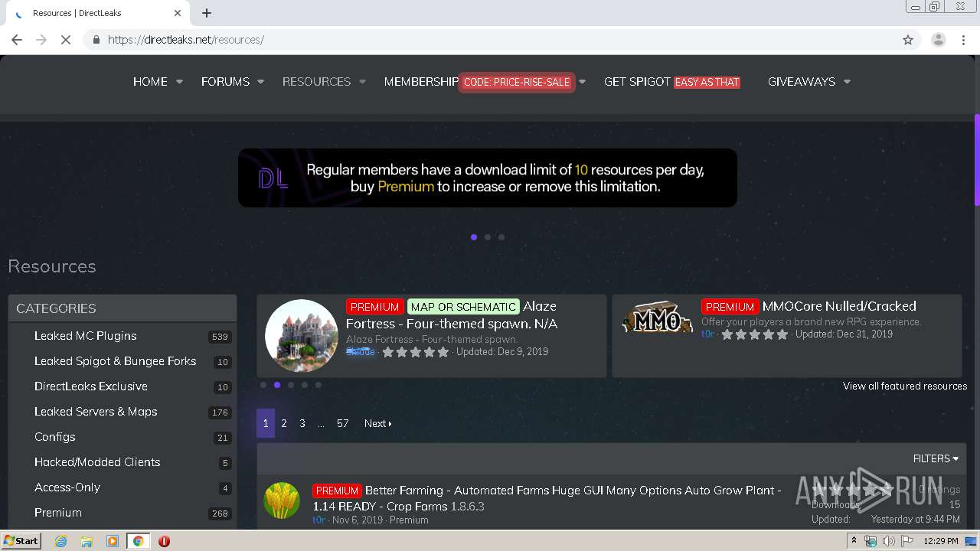Open the volume tray icon

coord(888,541)
